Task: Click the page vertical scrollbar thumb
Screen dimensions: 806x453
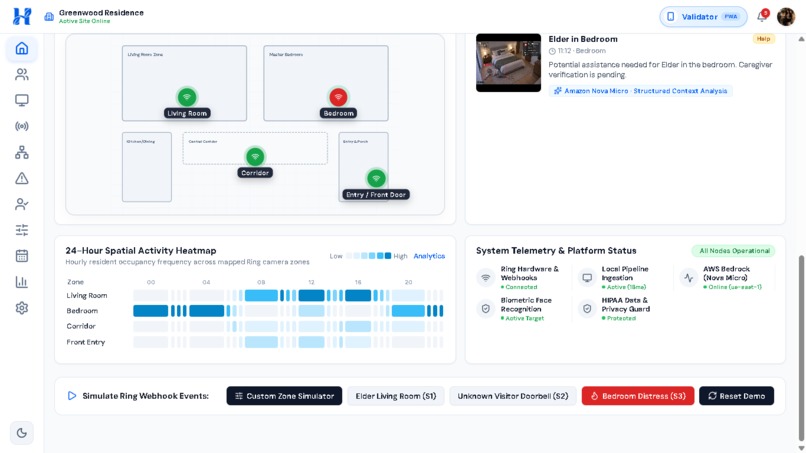Action: coord(801,347)
